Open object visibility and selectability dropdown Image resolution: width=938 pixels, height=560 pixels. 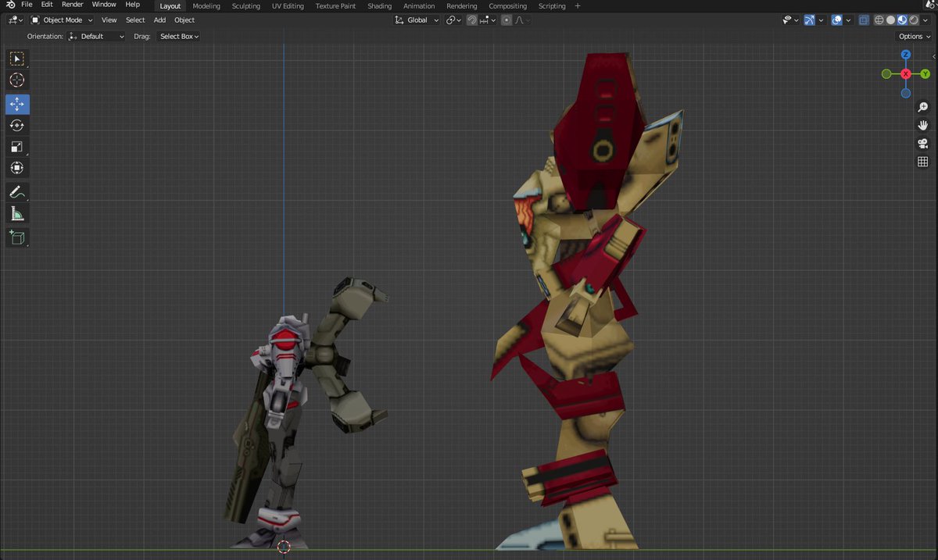coord(789,20)
